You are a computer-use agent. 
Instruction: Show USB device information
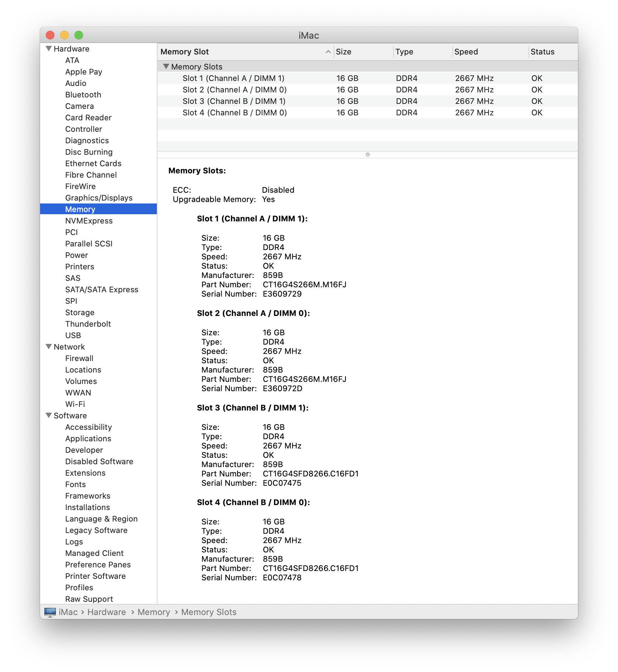73,335
